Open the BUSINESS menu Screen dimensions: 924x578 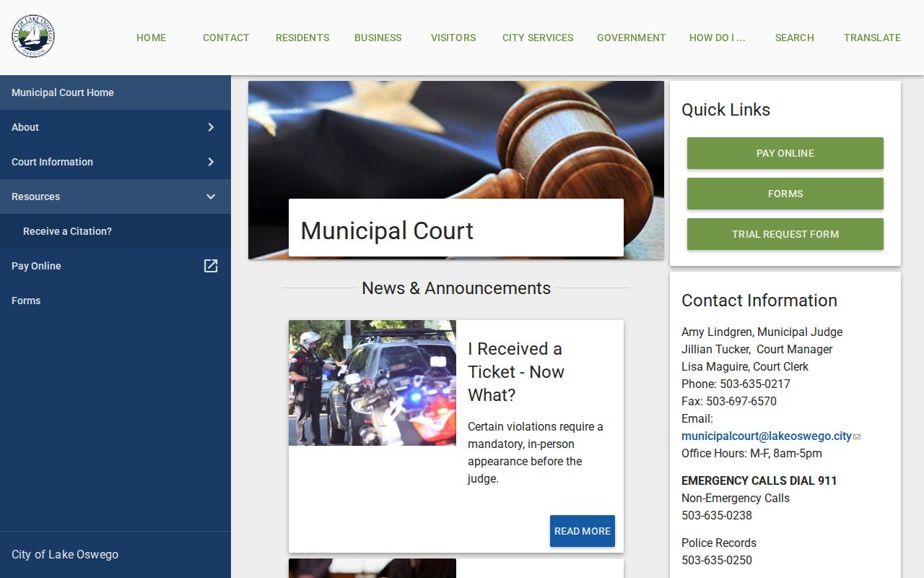pyautogui.click(x=378, y=38)
